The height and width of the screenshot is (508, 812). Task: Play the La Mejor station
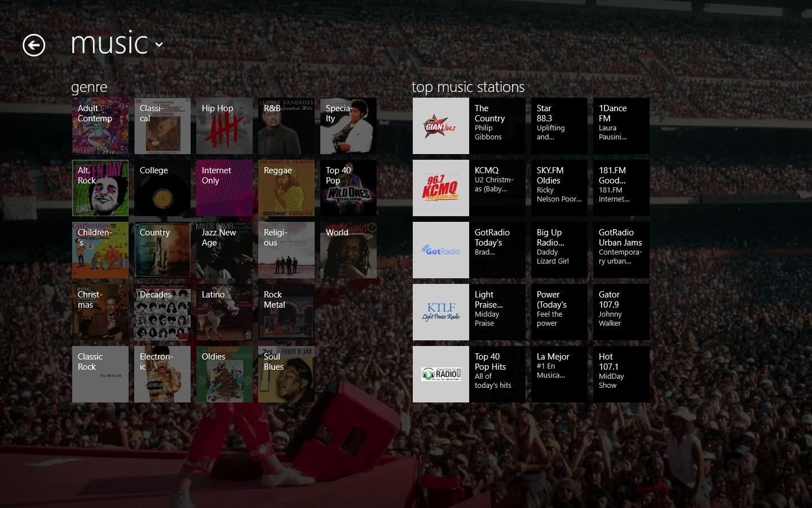[x=559, y=374]
